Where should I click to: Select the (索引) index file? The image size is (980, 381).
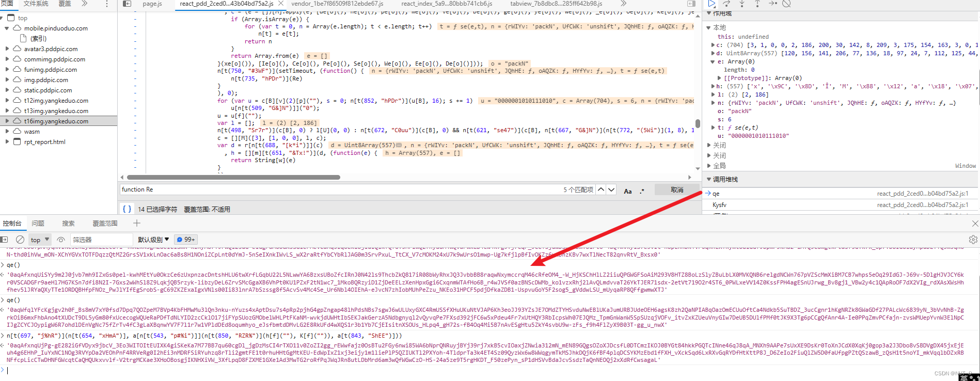[x=38, y=39]
